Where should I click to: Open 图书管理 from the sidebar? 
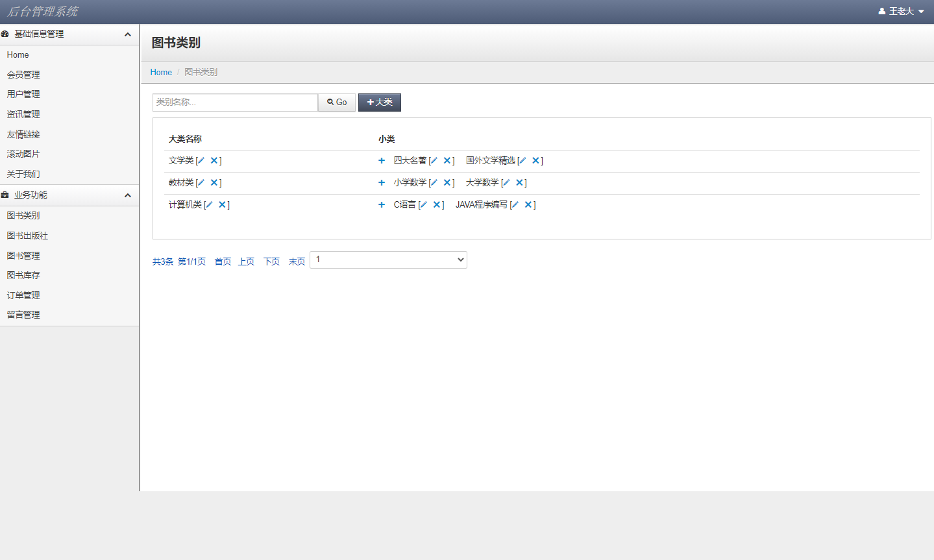tap(23, 255)
